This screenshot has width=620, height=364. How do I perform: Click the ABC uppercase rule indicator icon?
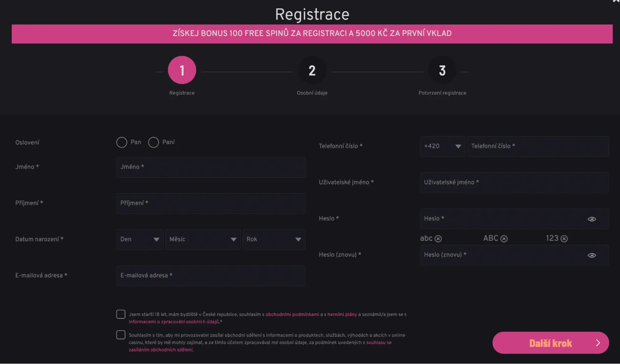pos(505,239)
